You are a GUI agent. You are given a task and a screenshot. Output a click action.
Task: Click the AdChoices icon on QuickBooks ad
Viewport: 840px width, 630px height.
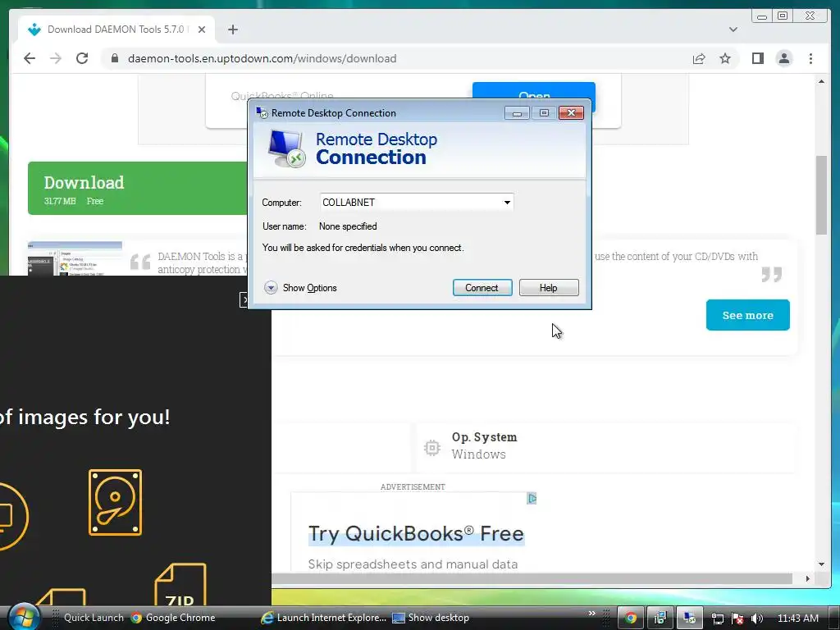(532, 498)
